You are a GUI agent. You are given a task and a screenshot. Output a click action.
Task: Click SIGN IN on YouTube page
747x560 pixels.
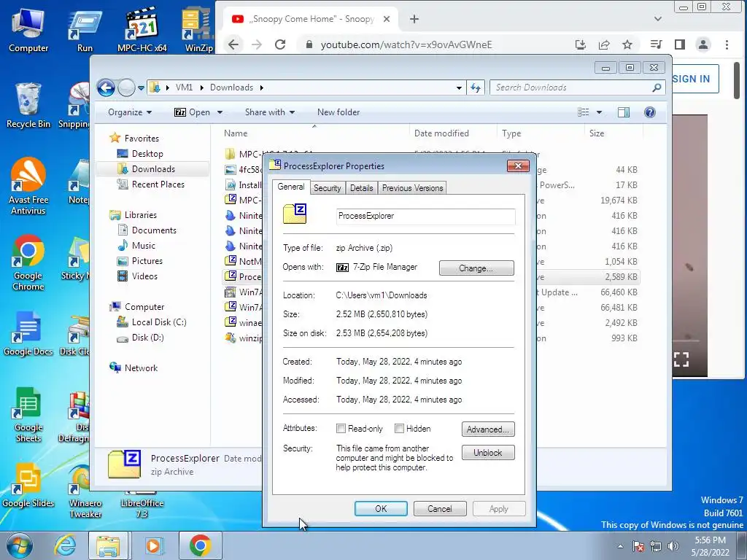691,79
